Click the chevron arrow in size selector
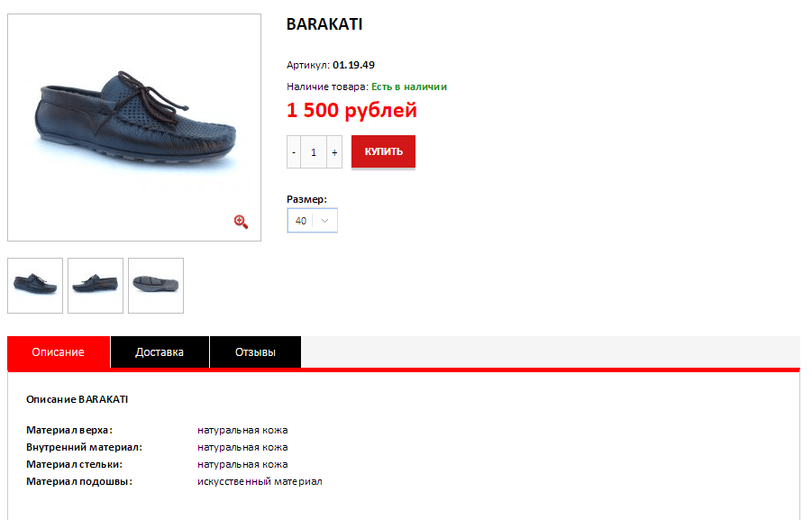 pos(324,221)
